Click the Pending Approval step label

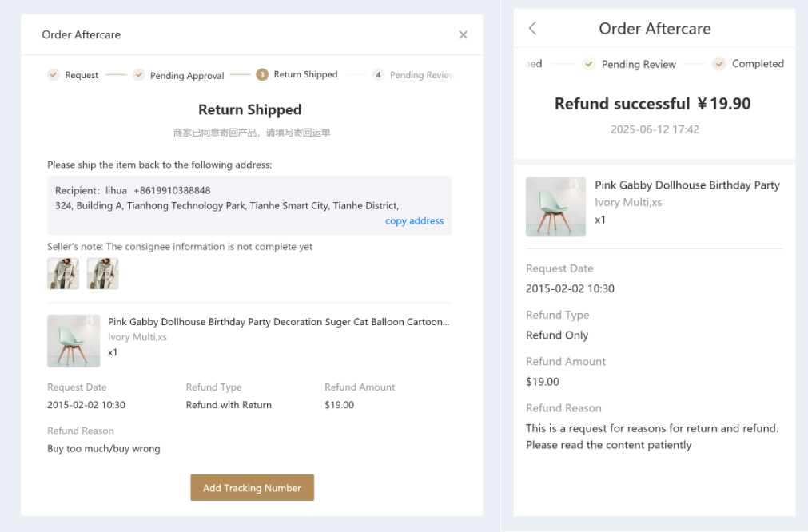pyautogui.click(x=187, y=76)
